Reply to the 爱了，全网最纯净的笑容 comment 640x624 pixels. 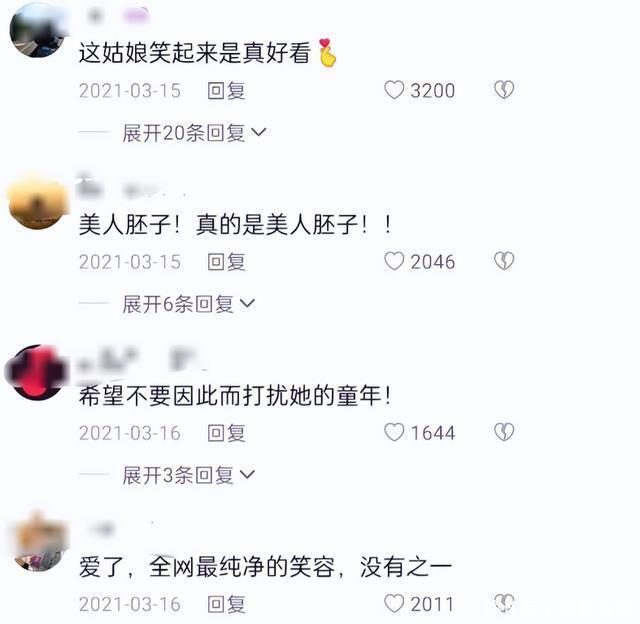[226, 604]
